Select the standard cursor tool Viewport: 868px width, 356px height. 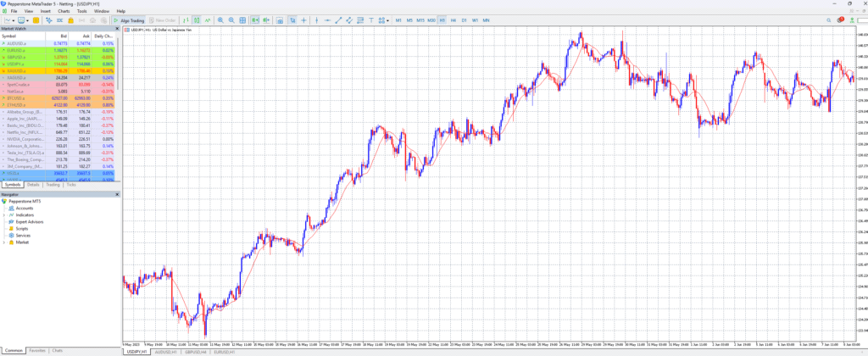[x=292, y=20]
